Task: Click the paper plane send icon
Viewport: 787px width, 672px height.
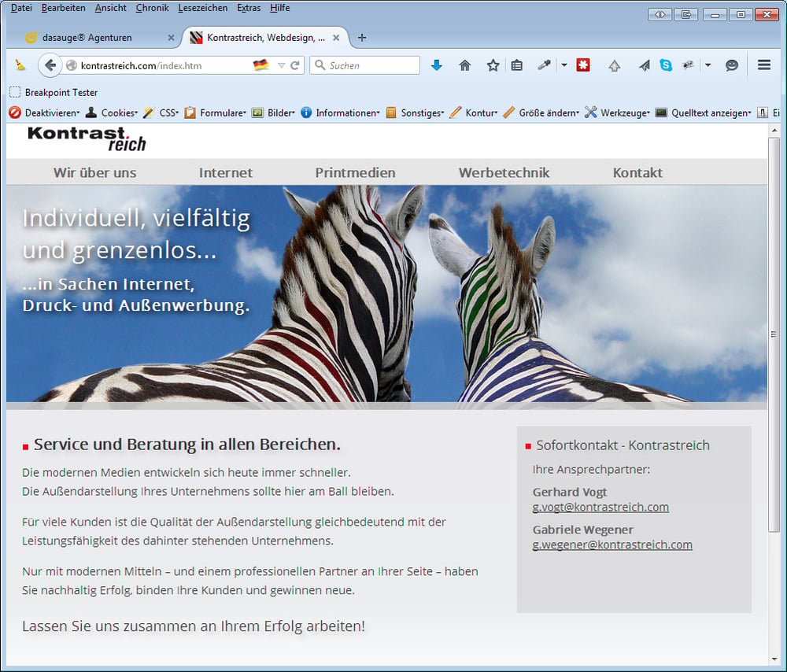Action: [645, 65]
